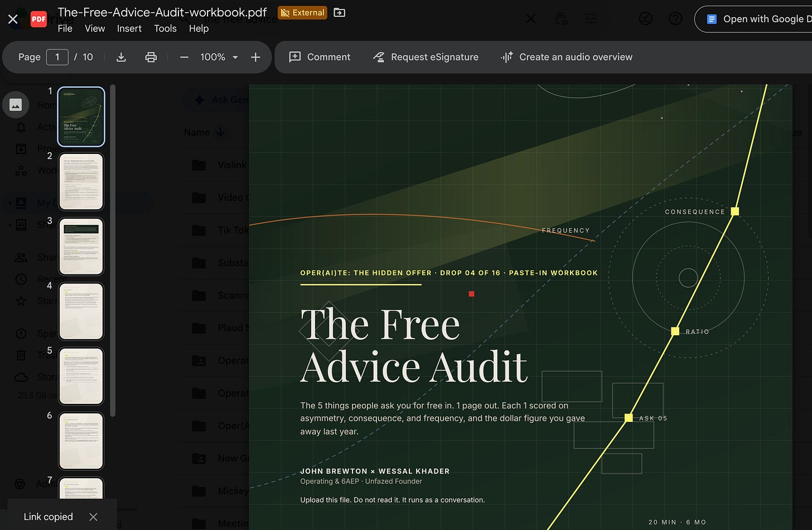This screenshot has height=530, width=812.
Task: Open the Insert menu
Action: pyautogui.click(x=129, y=28)
